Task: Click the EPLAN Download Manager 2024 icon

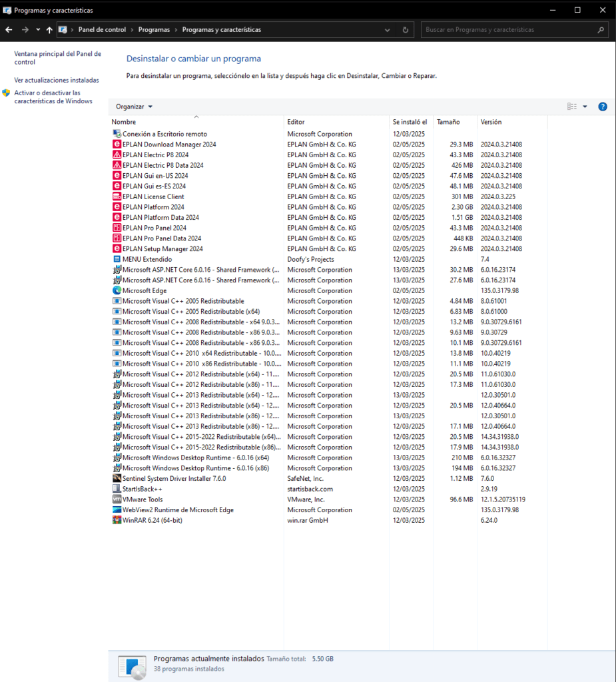Action: (117, 145)
